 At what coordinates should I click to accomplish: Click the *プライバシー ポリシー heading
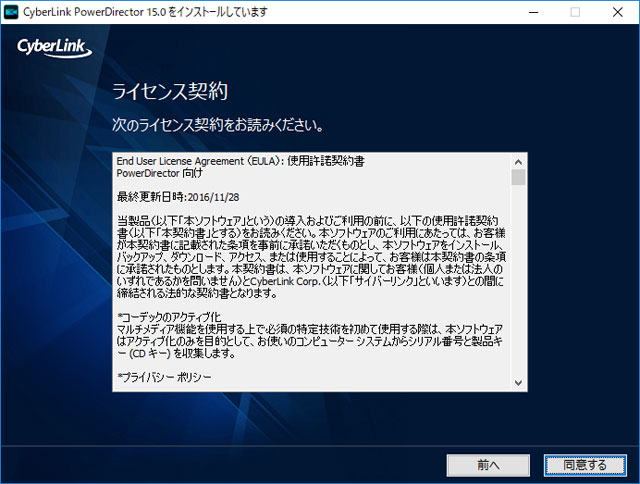[164, 377]
